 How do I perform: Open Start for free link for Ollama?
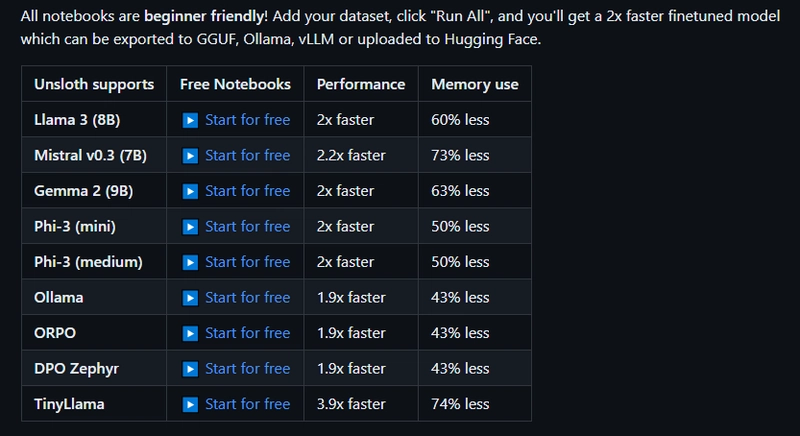(247, 297)
